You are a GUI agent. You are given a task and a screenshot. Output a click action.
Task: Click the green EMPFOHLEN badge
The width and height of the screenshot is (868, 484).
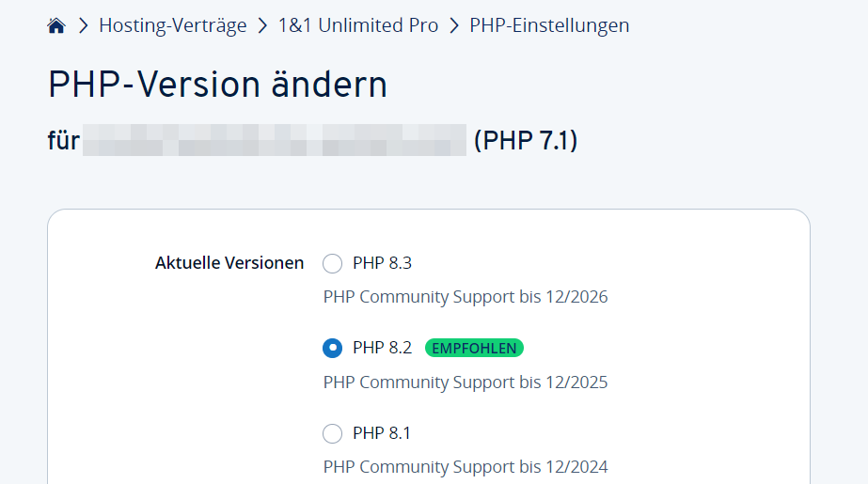click(x=474, y=348)
